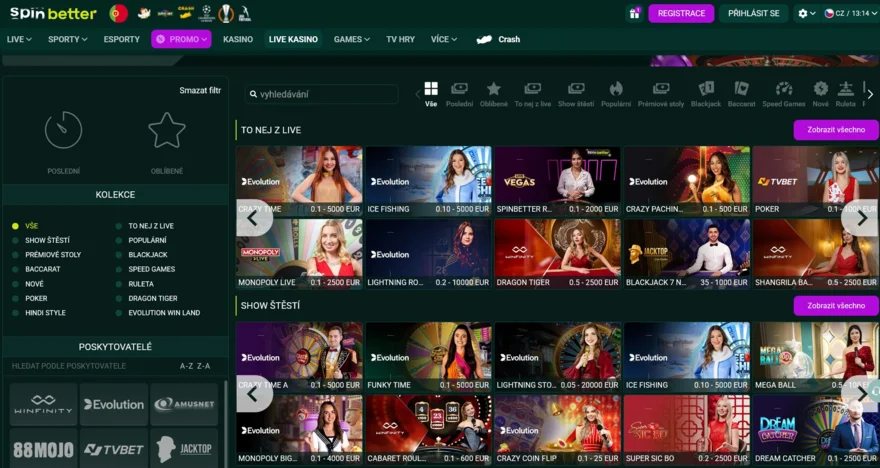The width and height of the screenshot is (880, 468).
Task: Select the Blackjack collection option
Action: tap(141, 255)
